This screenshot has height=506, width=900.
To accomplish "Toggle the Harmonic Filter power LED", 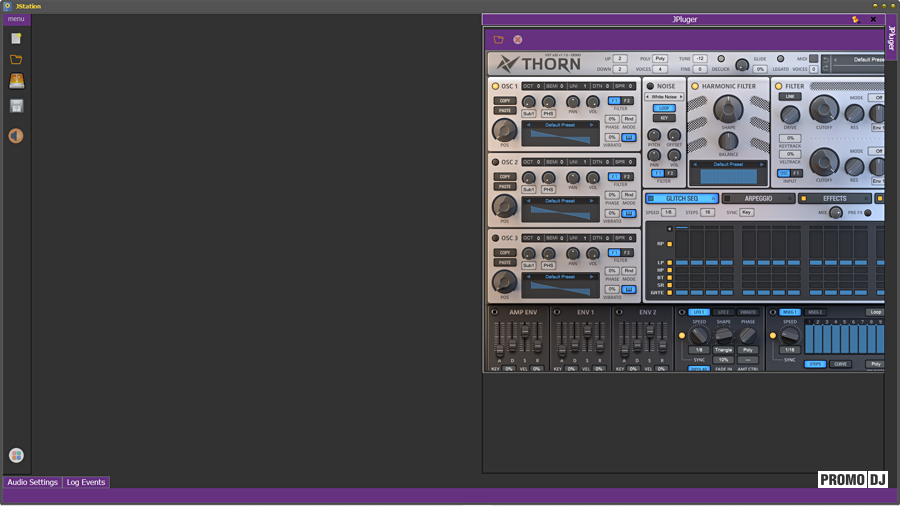I will (x=695, y=86).
